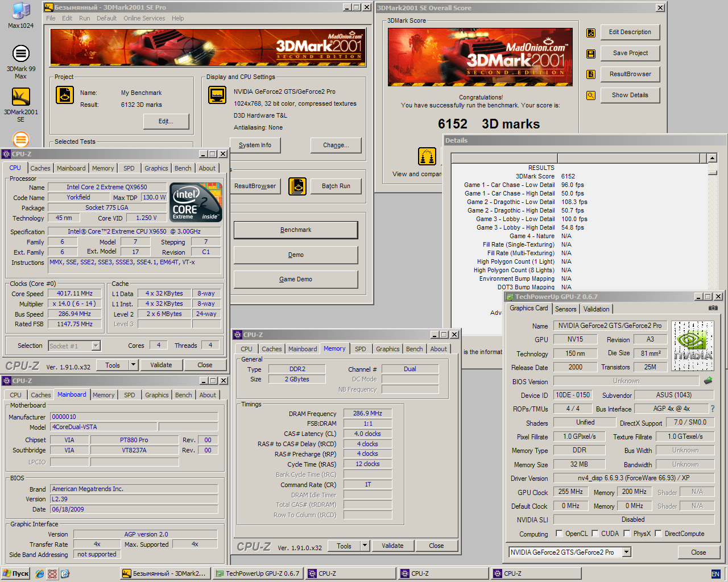Click Validate in the CPU-Z Memory window
728x582 pixels.
(392, 546)
